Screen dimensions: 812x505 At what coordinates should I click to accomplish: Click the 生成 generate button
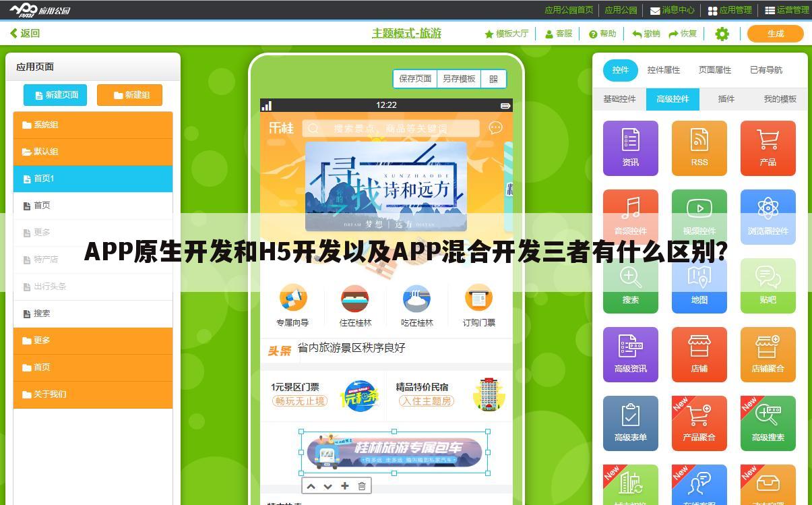point(776,34)
